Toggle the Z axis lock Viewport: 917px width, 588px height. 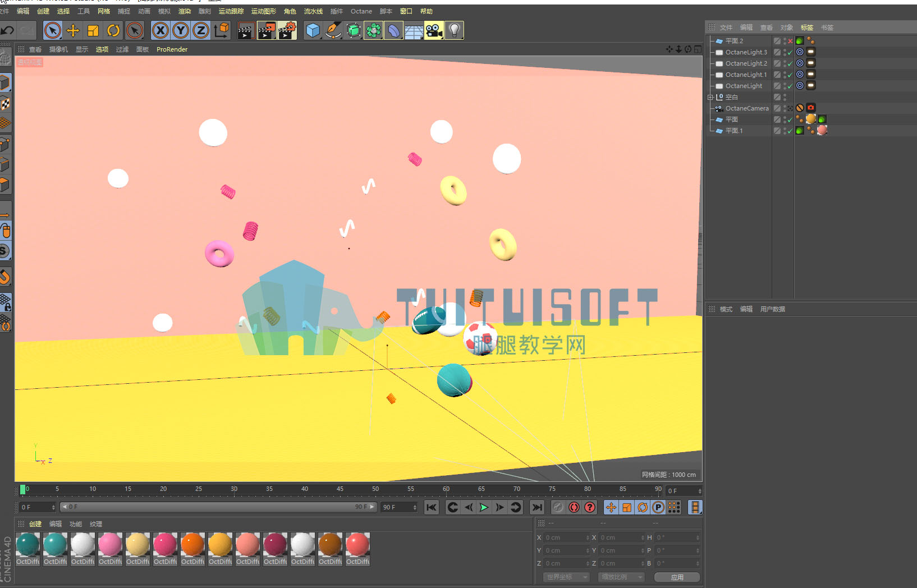pyautogui.click(x=201, y=30)
